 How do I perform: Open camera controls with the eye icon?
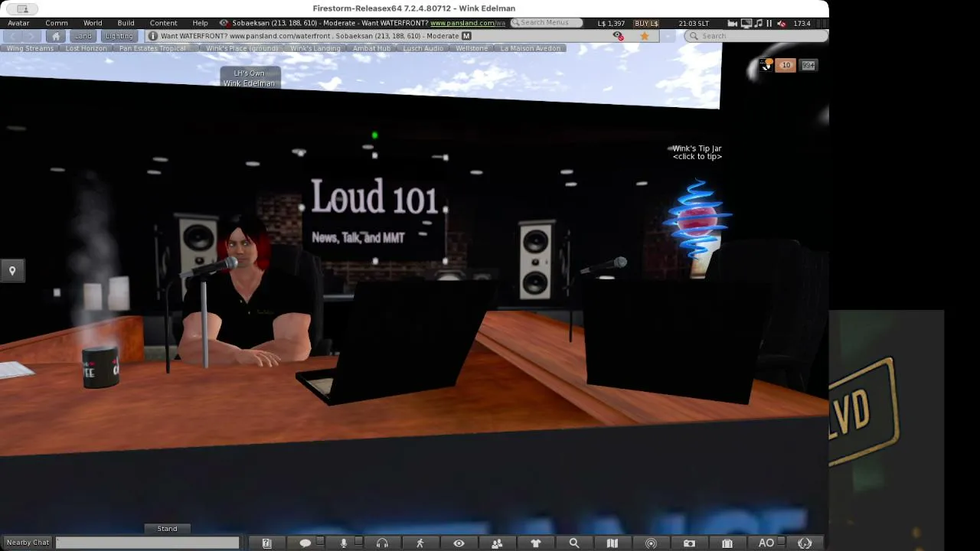click(459, 543)
